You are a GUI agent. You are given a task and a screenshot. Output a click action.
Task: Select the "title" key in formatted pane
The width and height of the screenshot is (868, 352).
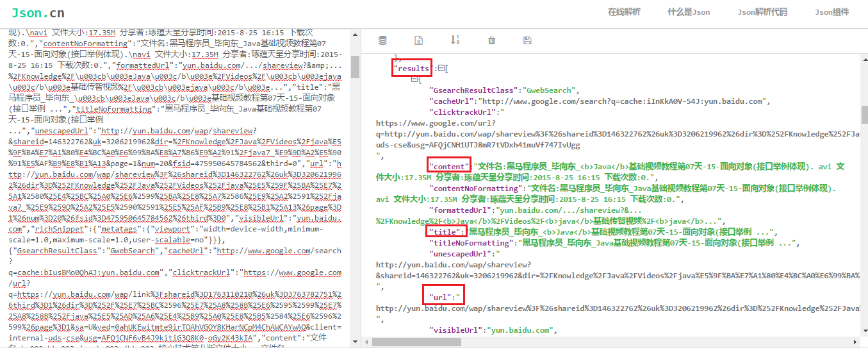[x=443, y=232]
